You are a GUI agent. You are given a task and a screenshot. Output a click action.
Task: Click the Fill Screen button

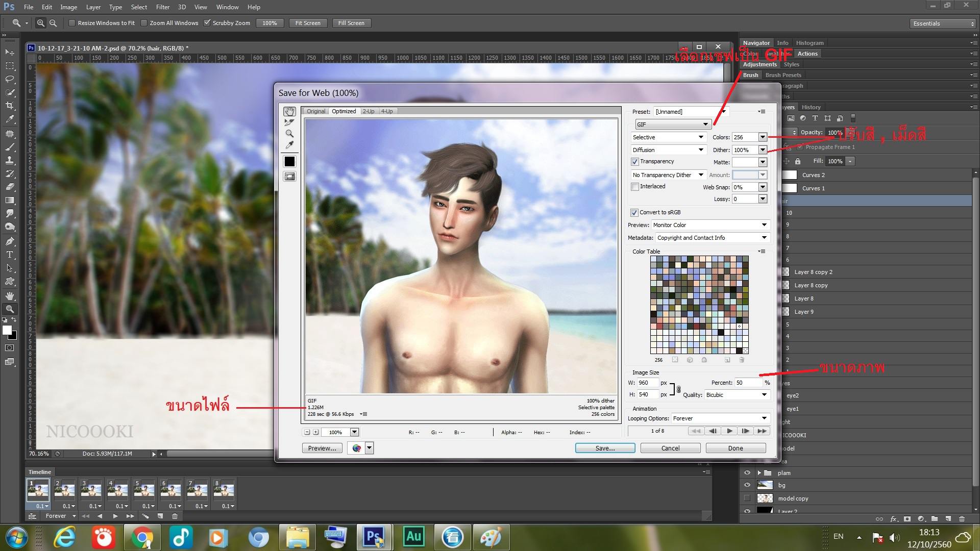tap(351, 23)
